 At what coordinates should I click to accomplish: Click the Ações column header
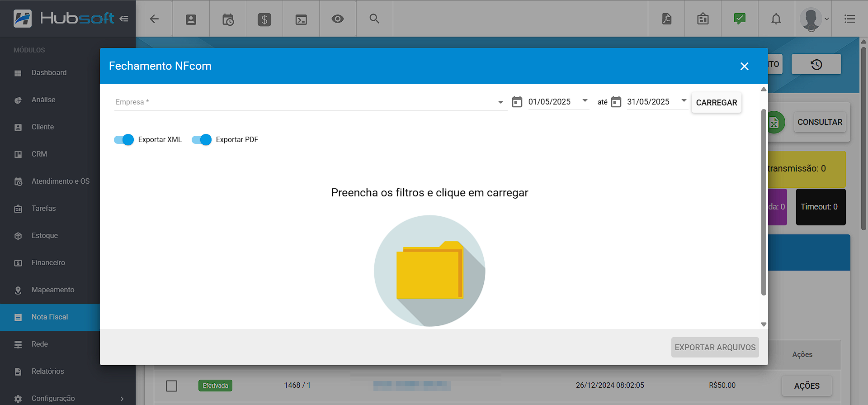[x=802, y=355]
